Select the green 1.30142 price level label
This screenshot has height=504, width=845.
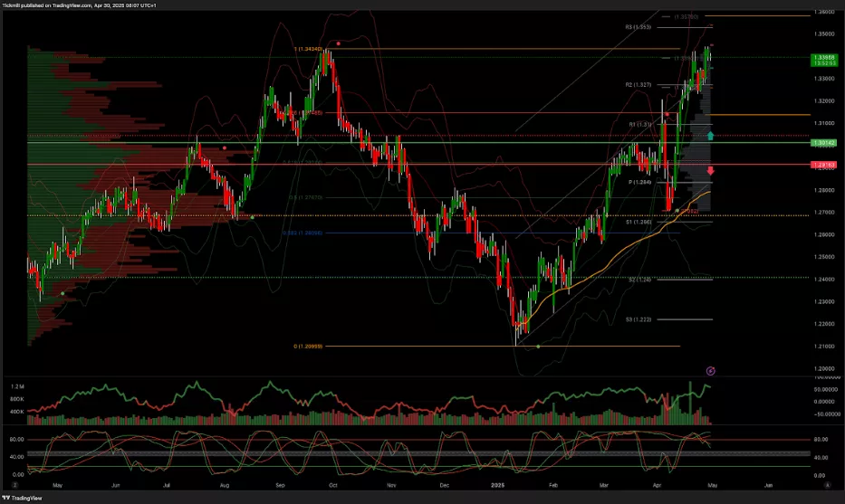[823, 143]
